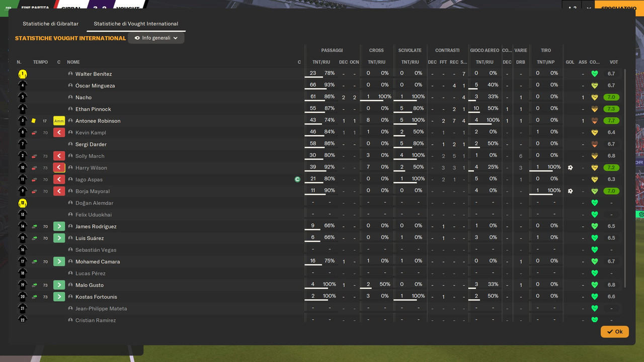Click the player name Felix Uduokhai
Image resolution: width=644 pixels, height=362 pixels.
point(94,215)
